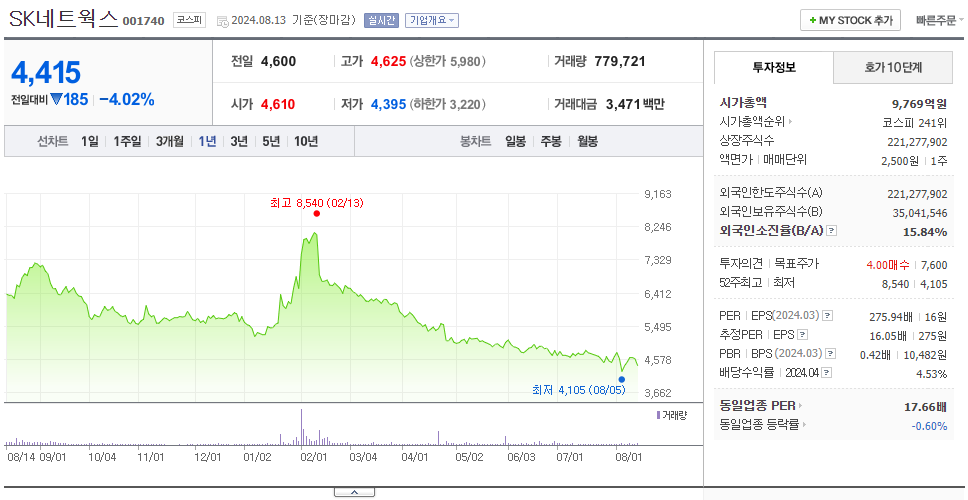The width and height of the screenshot is (968, 500).
Task: Click the 시가 value 4,610
Action: pyautogui.click(x=278, y=104)
